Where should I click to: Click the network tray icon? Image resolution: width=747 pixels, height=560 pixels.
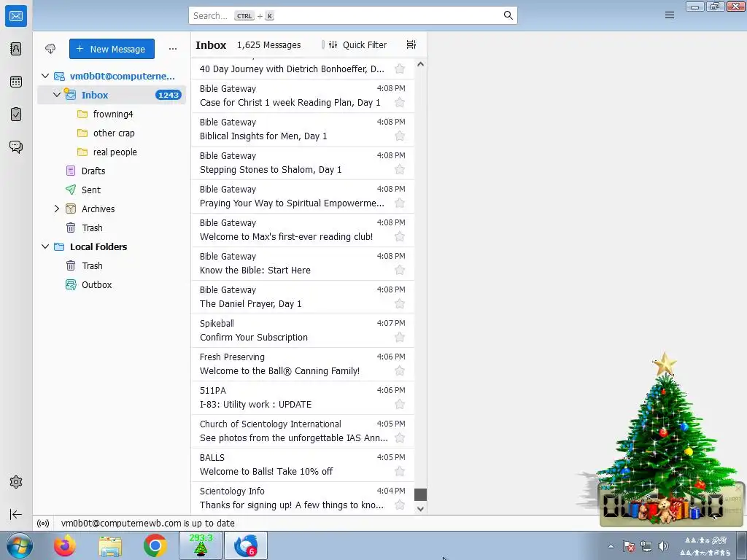(x=646, y=546)
